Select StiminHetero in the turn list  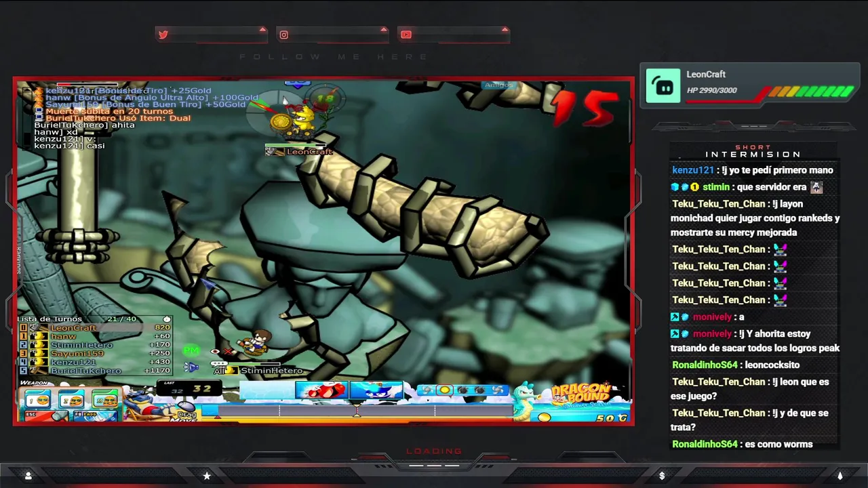94,345
